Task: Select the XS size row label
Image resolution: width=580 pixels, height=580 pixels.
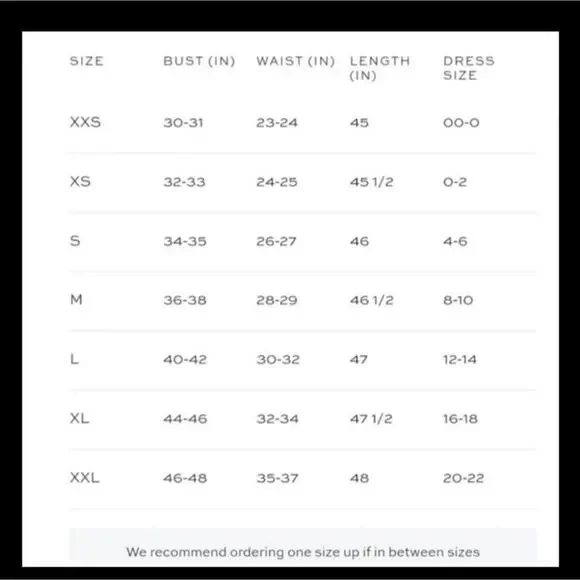Action: click(x=80, y=182)
